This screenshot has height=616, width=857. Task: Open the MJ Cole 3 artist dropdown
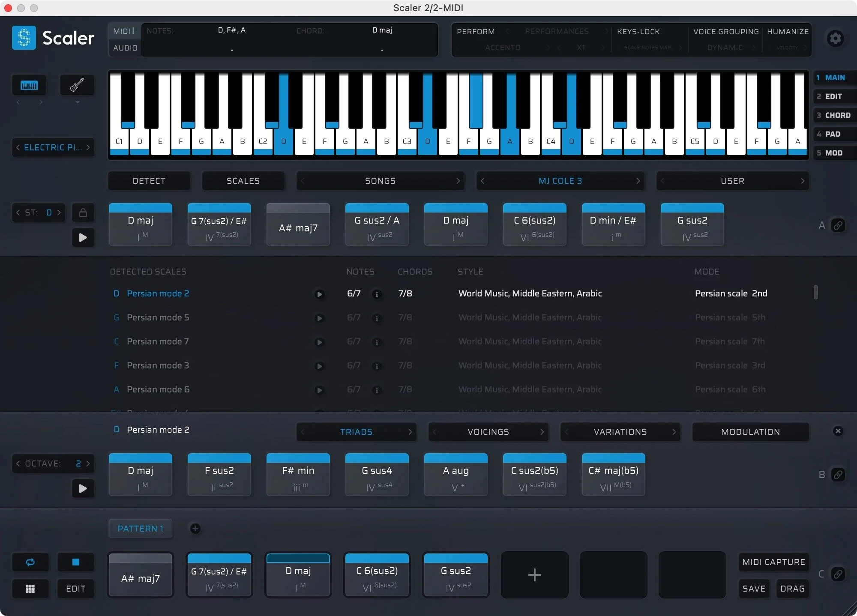click(560, 181)
